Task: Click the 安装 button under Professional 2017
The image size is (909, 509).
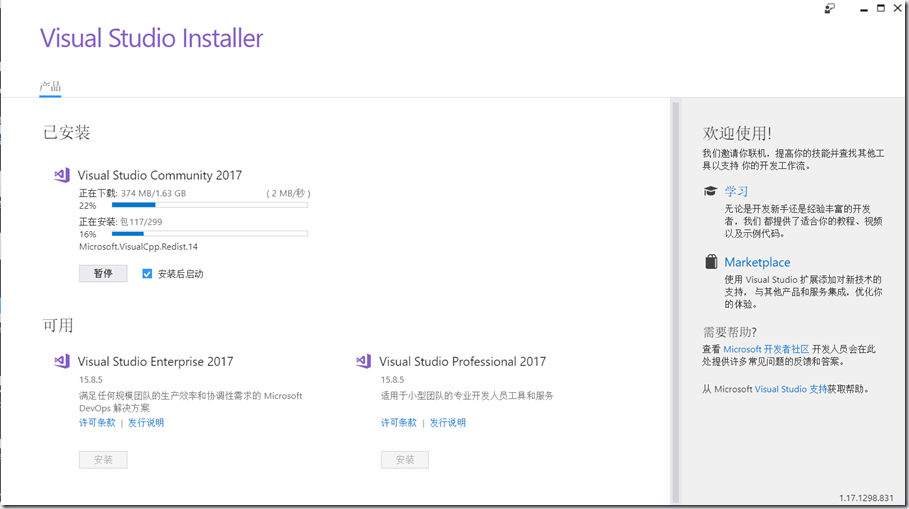Action: point(405,460)
